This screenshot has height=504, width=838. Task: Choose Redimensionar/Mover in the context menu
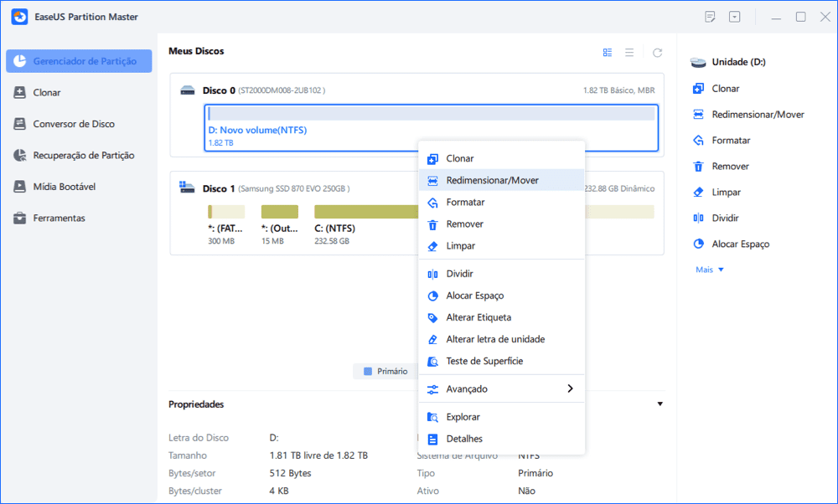[x=502, y=181]
